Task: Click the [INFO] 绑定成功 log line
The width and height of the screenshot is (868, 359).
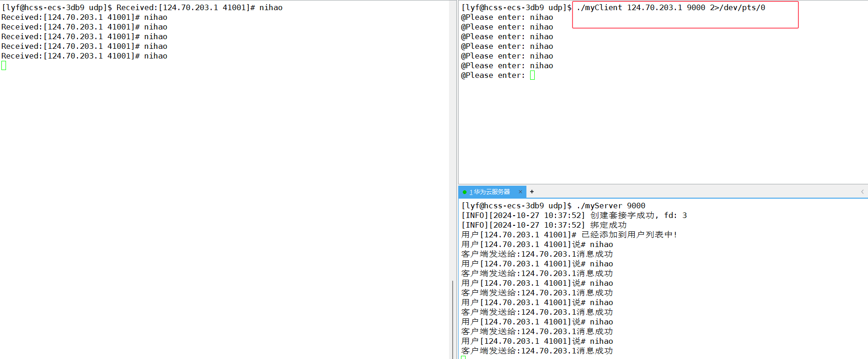Action: coord(544,225)
